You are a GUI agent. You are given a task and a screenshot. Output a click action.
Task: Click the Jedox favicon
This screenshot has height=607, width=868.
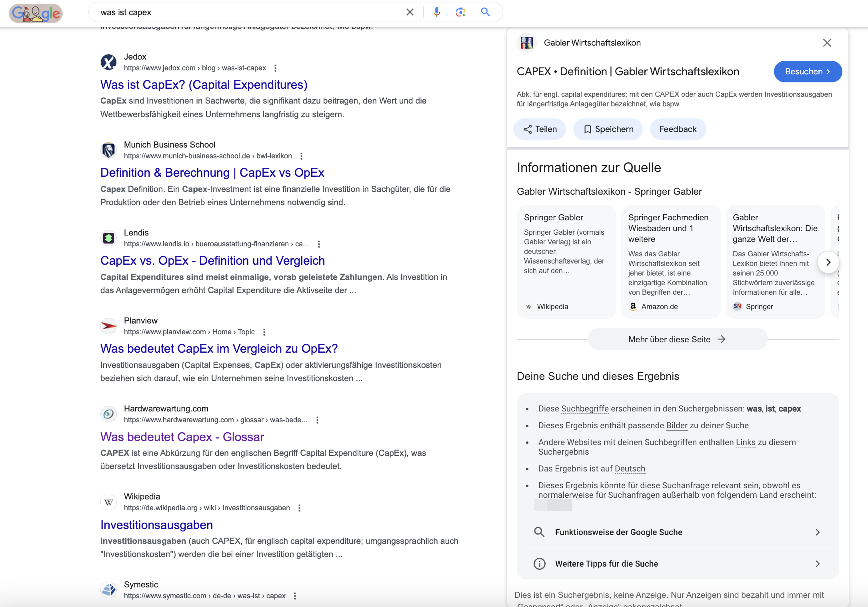(108, 62)
